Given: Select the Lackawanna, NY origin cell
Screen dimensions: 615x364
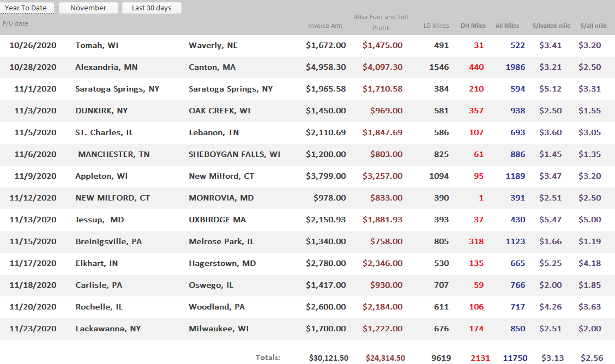Looking at the screenshot, I should (108, 329).
